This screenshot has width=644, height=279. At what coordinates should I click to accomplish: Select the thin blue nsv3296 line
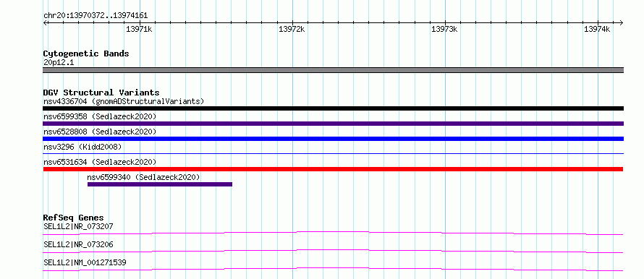tap(333, 153)
